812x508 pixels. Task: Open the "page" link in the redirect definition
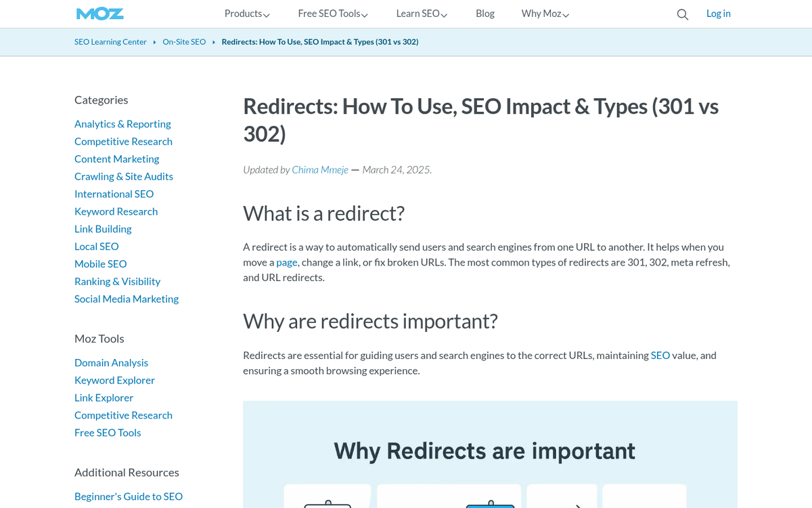pos(286,261)
